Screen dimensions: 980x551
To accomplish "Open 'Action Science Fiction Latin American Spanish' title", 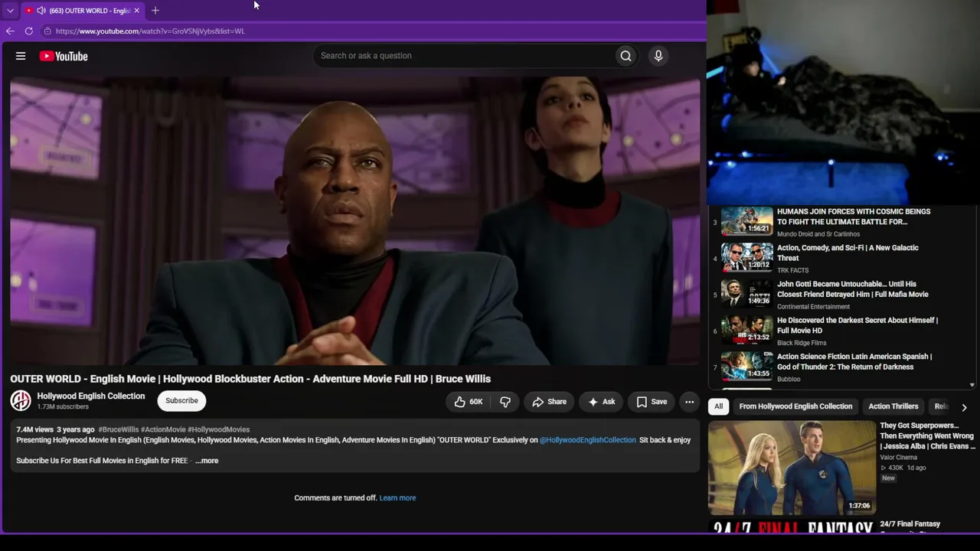I will [854, 362].
